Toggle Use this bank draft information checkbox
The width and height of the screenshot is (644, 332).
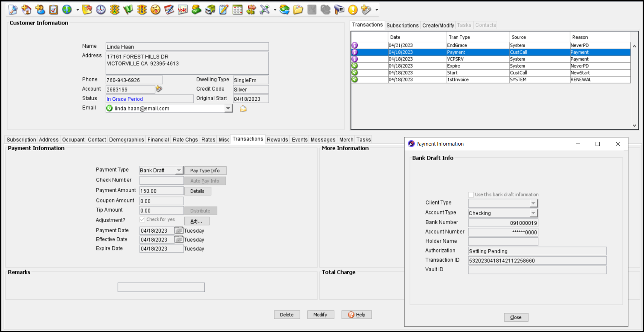[x=471, y=195]
